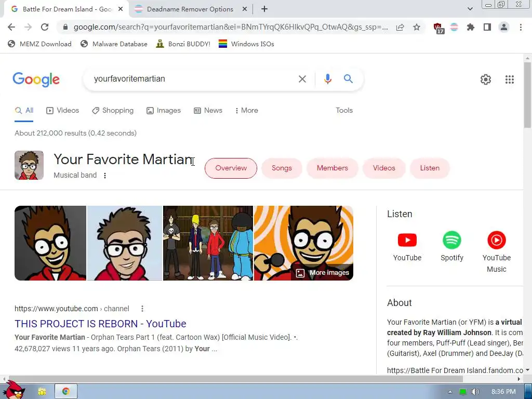Screen dimensions: 532x399
Task: Open the green network tray icon
Action: (x=462, y=392)
